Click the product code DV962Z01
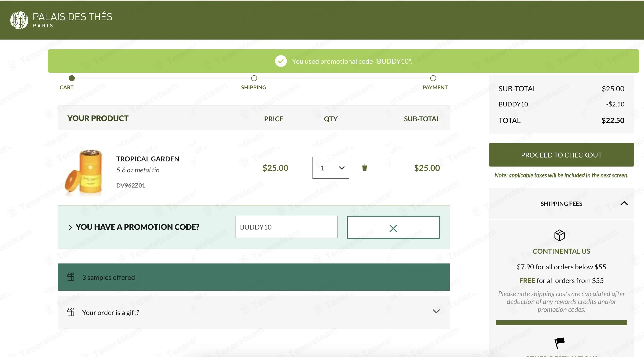 click(131, 185)
